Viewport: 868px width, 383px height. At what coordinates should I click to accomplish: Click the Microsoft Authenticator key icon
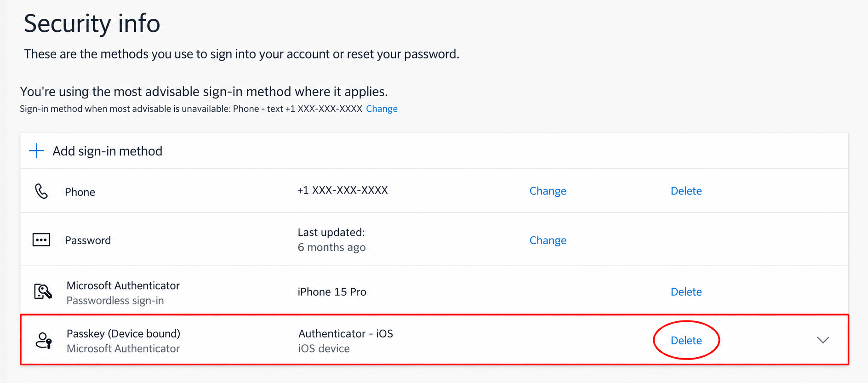click(43, 292)
